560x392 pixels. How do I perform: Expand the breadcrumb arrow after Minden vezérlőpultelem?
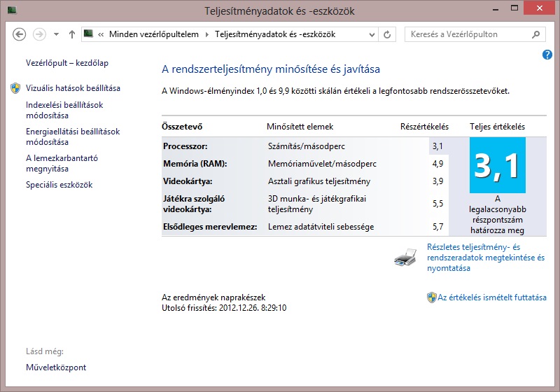point(206,34)
